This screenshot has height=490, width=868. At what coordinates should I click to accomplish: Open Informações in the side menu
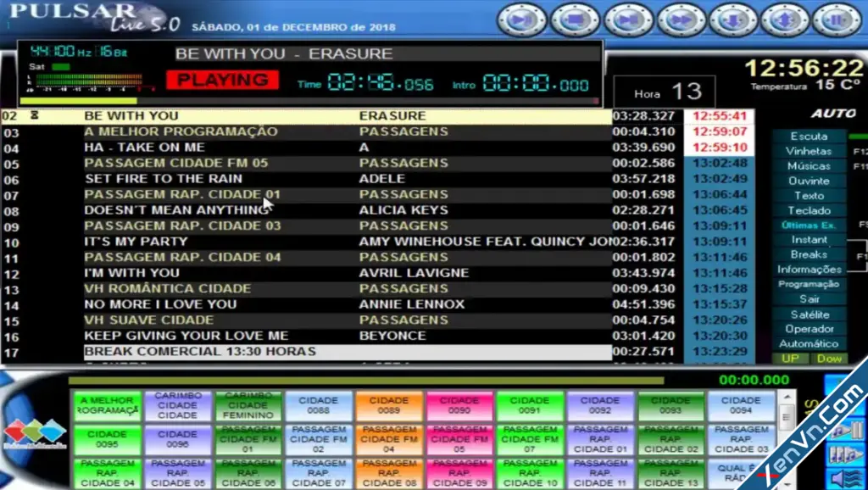point(809,270)
